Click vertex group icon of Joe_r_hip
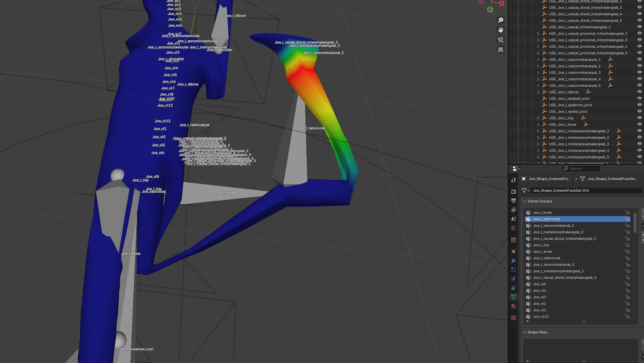Viewport: 644px width, 363px height. (x=529, y=245)
